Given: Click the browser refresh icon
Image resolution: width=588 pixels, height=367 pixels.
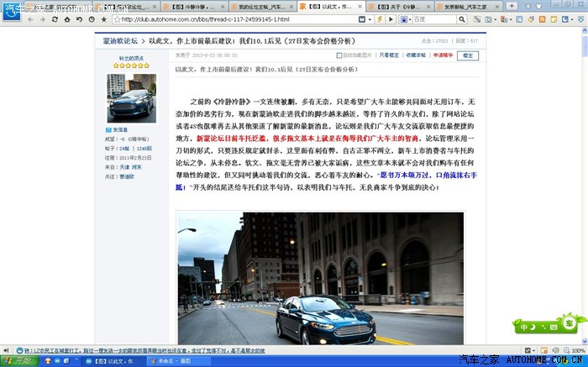Looking at the screenshot, I should pos(55,18).
